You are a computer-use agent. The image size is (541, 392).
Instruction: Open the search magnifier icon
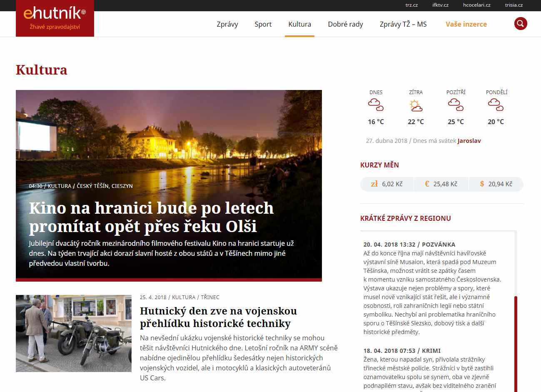(521, 24)
